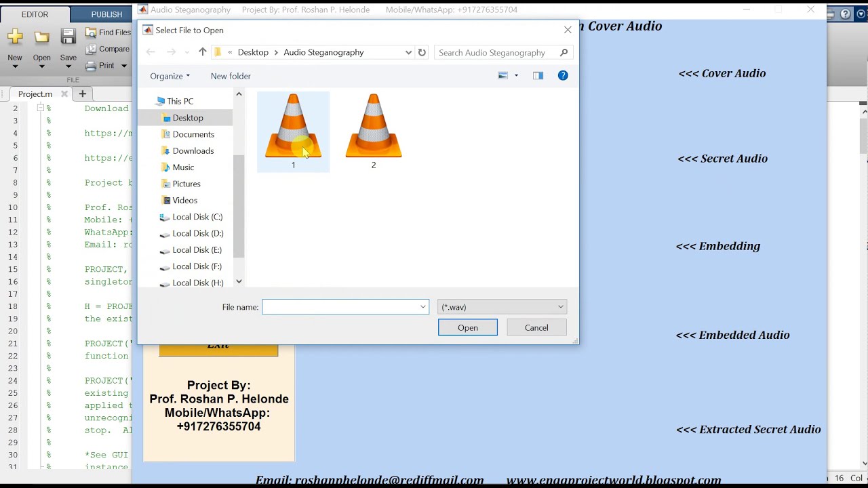
Task: Click Print in MATLAB toolbar
Action: 100,66
